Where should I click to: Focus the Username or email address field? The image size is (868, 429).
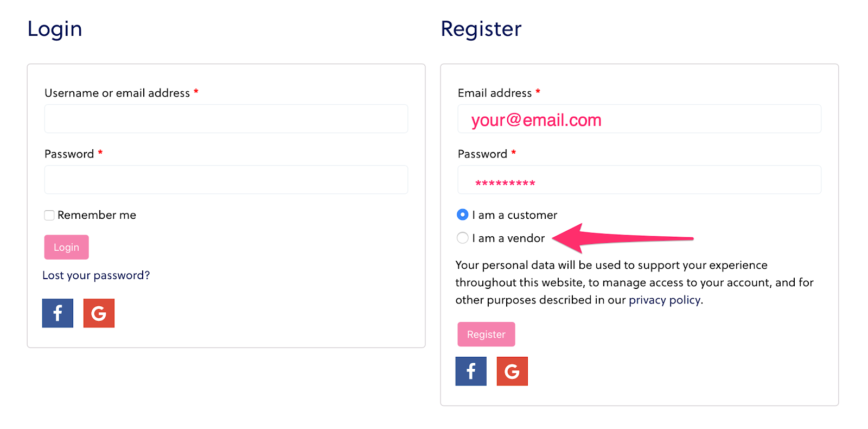[x=226, y=119]
